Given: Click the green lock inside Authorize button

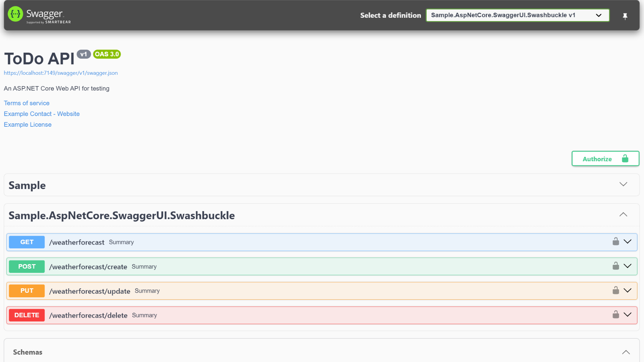Looking at the screenshot, I should point(625,159).
